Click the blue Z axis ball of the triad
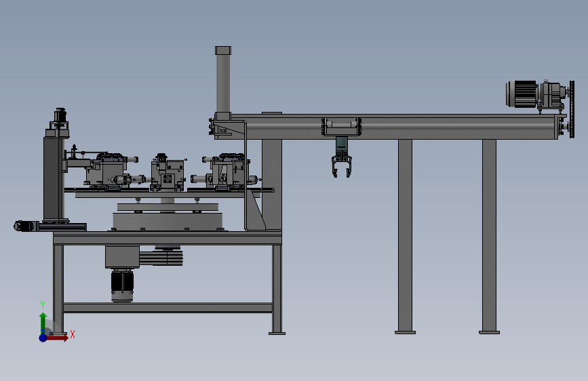 [x=43, y=338]
